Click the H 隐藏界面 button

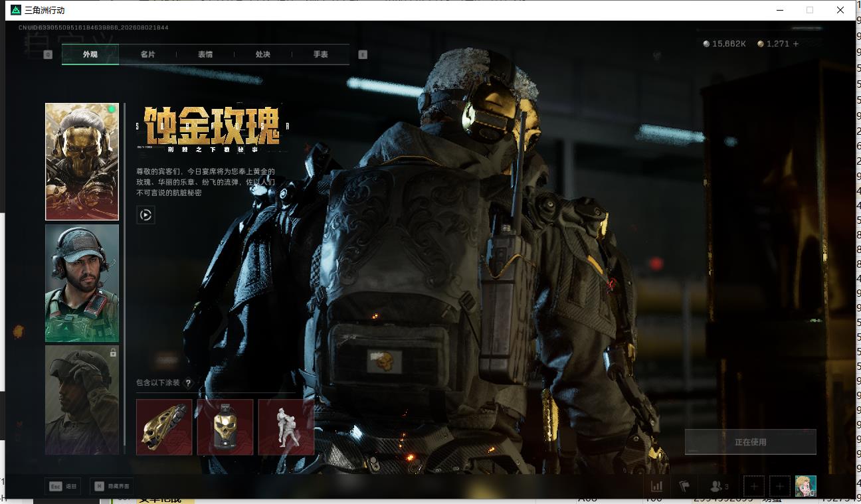[112, 486]
